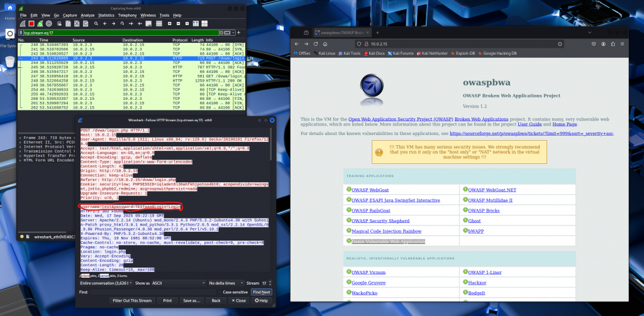Open No delta times dropdown

pos(226,283)
